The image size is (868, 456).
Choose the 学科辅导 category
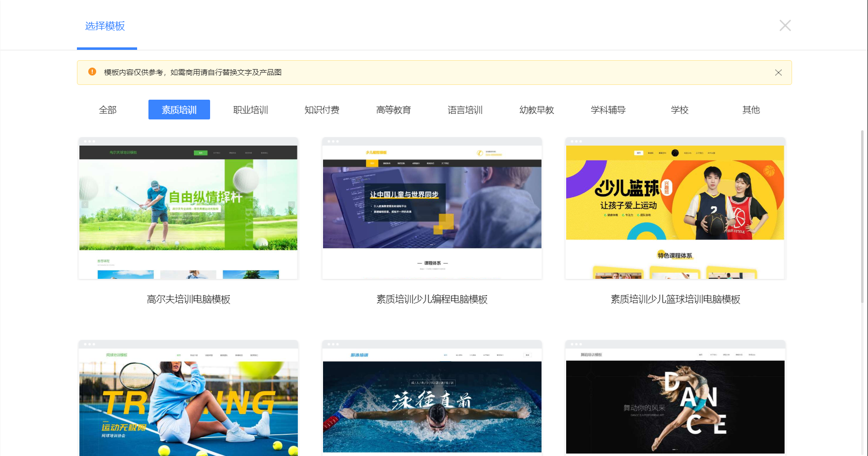point(608,110)
